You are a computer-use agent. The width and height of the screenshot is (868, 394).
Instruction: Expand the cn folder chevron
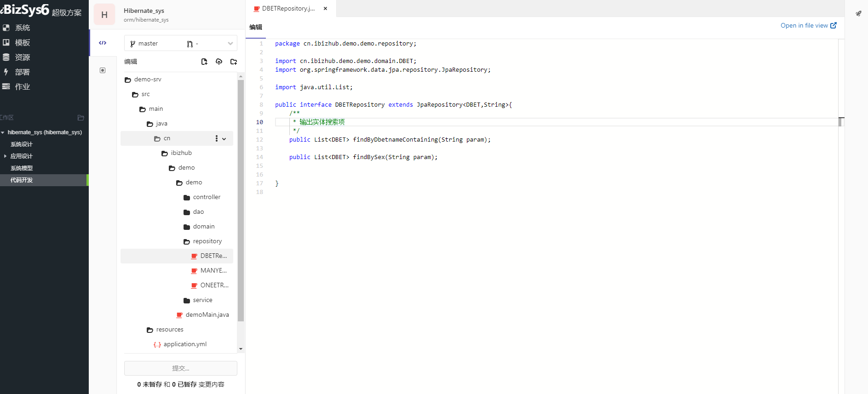(x=224, y=139)
